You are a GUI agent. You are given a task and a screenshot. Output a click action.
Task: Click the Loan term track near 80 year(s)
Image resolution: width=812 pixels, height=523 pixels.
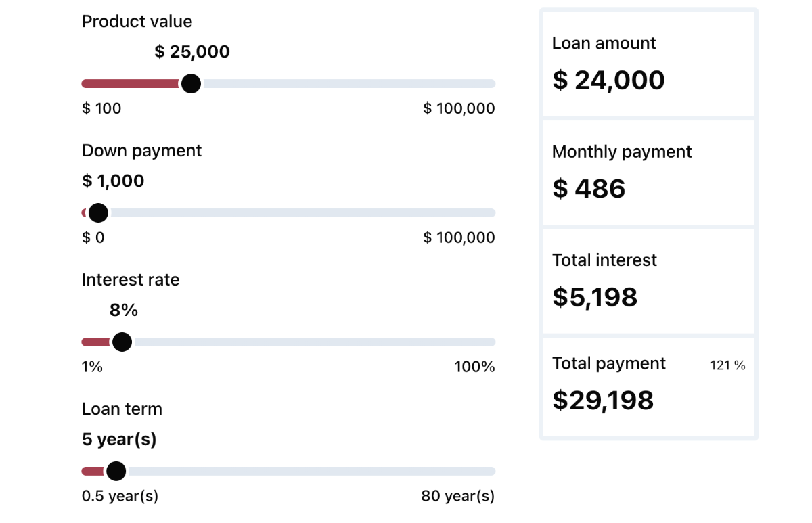[484, 472]
